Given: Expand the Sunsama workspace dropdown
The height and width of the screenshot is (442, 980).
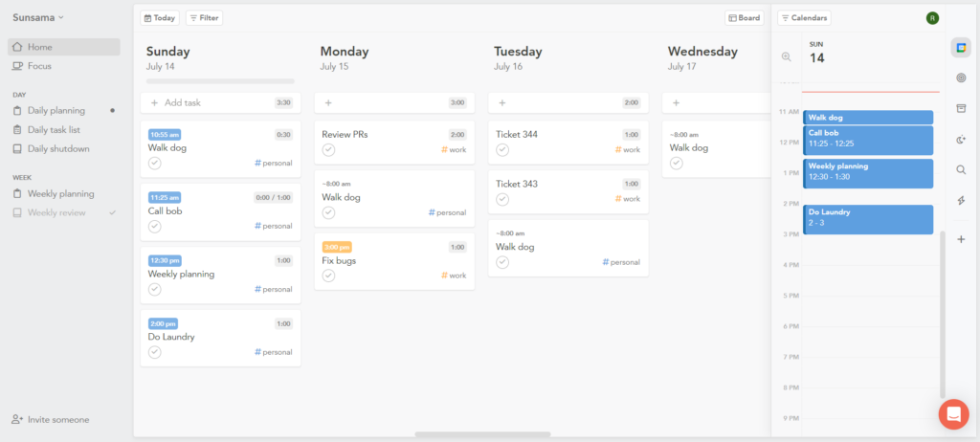Looking at the screenshot, I should point(38,17).
